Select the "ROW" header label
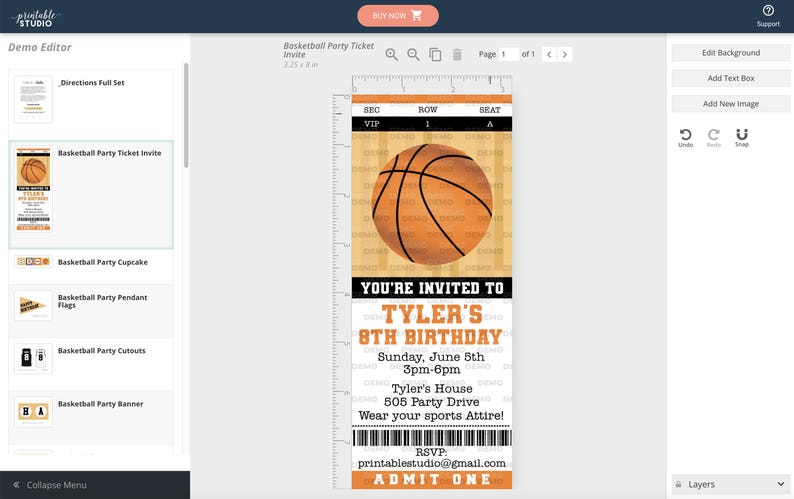 (427, 110)
